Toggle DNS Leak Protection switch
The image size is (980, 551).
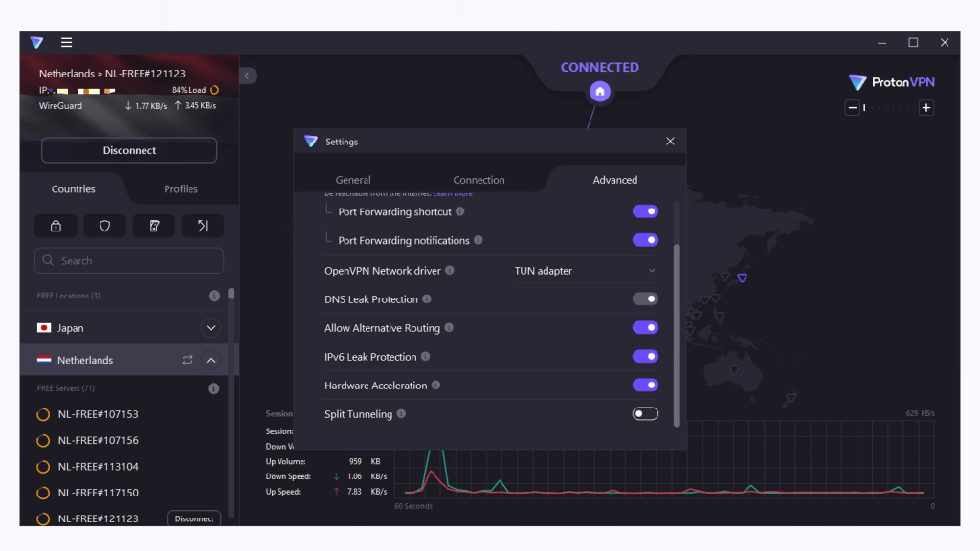[645, 299]
